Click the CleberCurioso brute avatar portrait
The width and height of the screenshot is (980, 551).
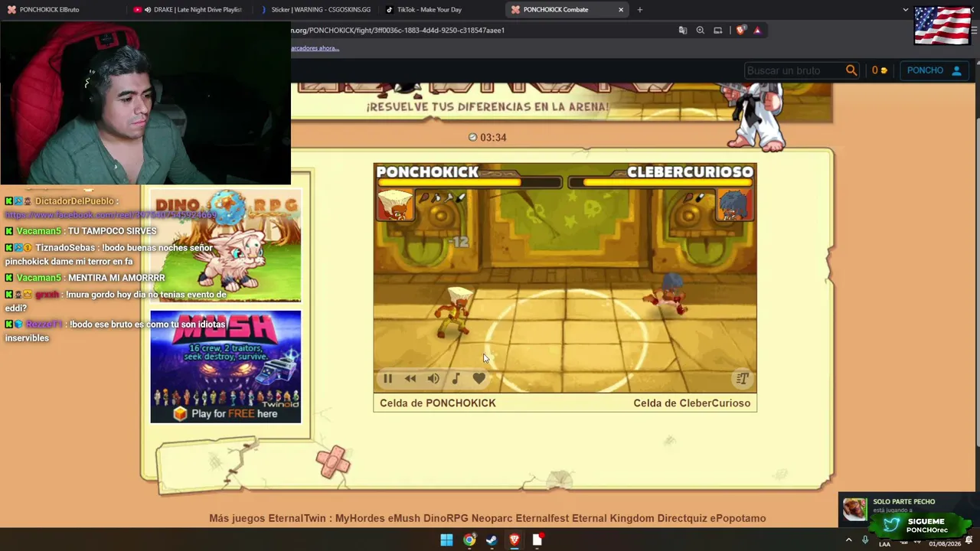734,205
